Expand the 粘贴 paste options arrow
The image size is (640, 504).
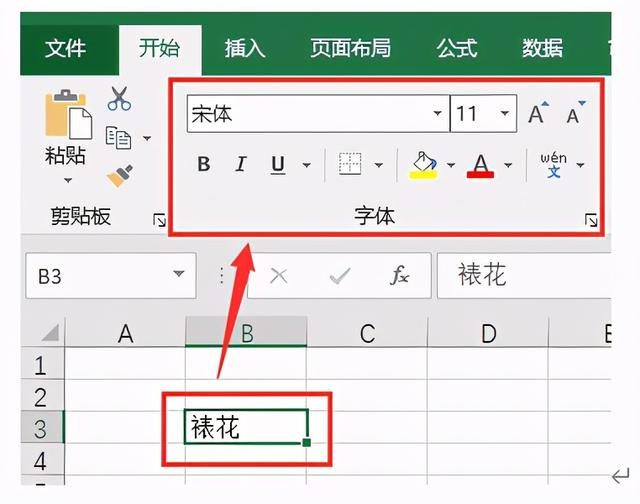[68, 180]
